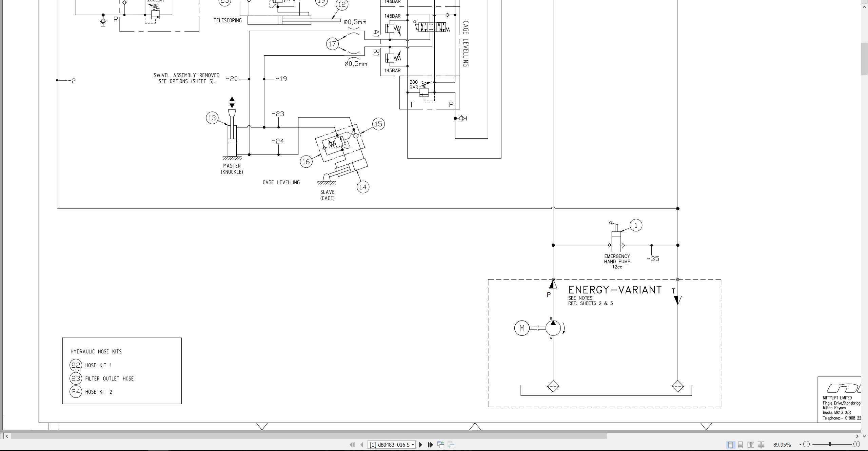Click the horizontal scrollbar right arrow
The height and width of the screenshot is (451, 868).
[857, 436]
